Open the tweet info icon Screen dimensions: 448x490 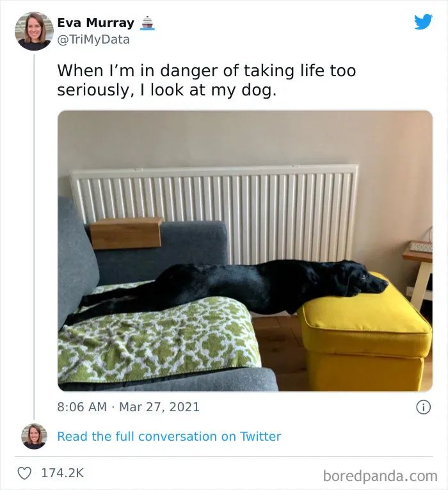pyautogui.click(x=424, y=407)
